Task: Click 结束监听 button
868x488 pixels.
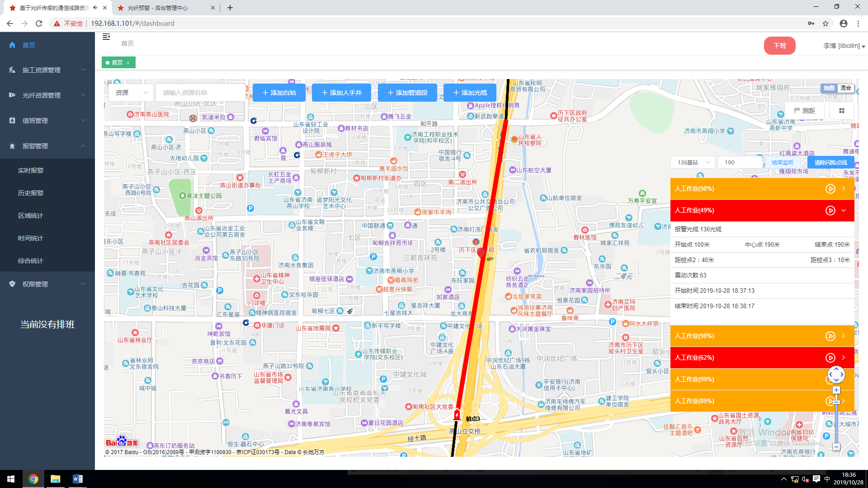Action: click(783, 163)
